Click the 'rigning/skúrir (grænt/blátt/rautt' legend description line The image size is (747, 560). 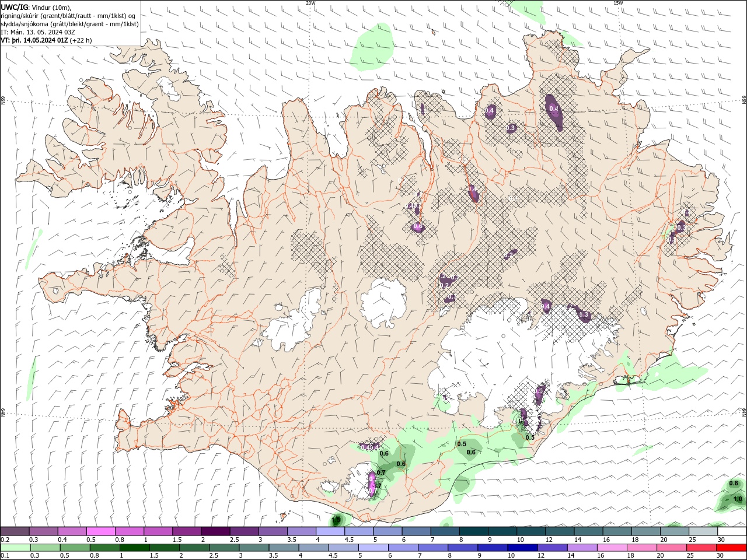click(68, 16)
